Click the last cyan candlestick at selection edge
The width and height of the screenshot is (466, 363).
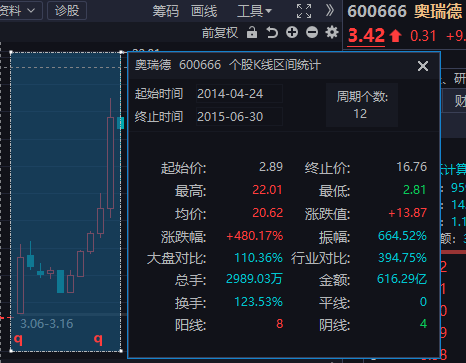[x=120, y=123]
